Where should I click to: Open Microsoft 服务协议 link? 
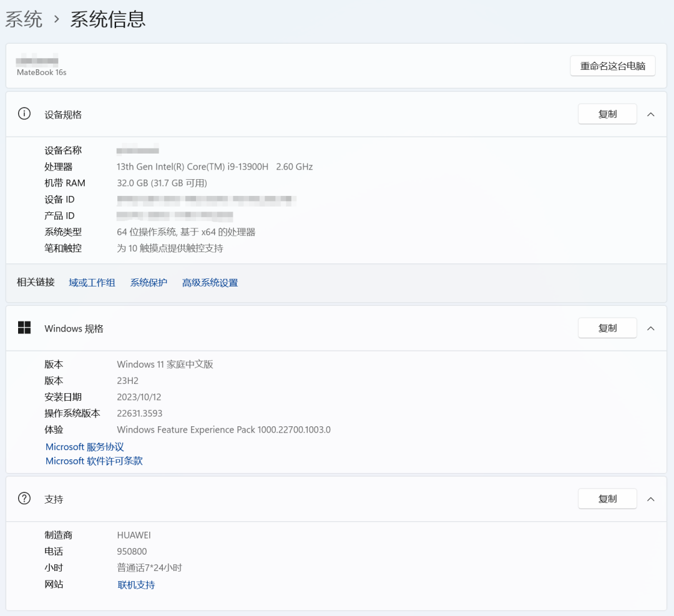click(x=85, y=447)
